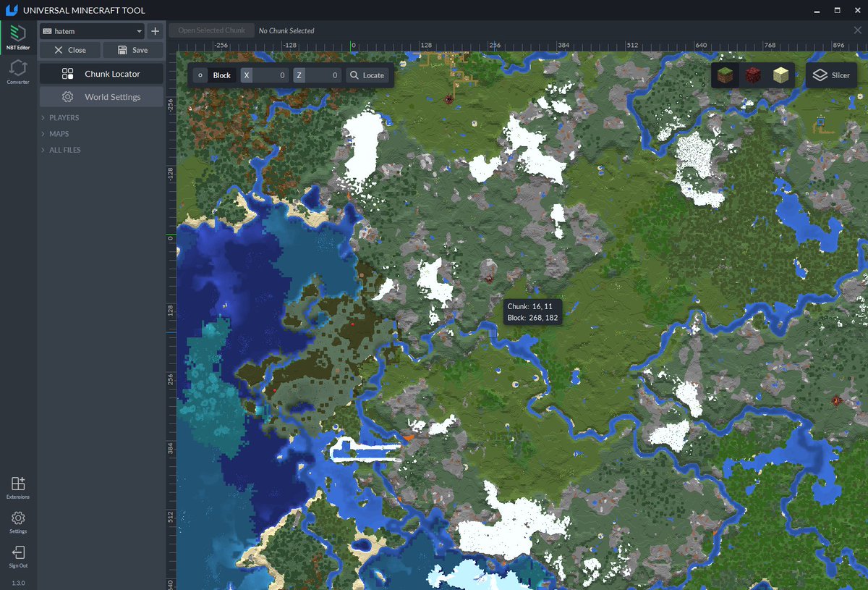Image resolution: width=868 pixels, height=590 pixels.
Task: Close the chunk map panel with the X
Action: (857, 30)
